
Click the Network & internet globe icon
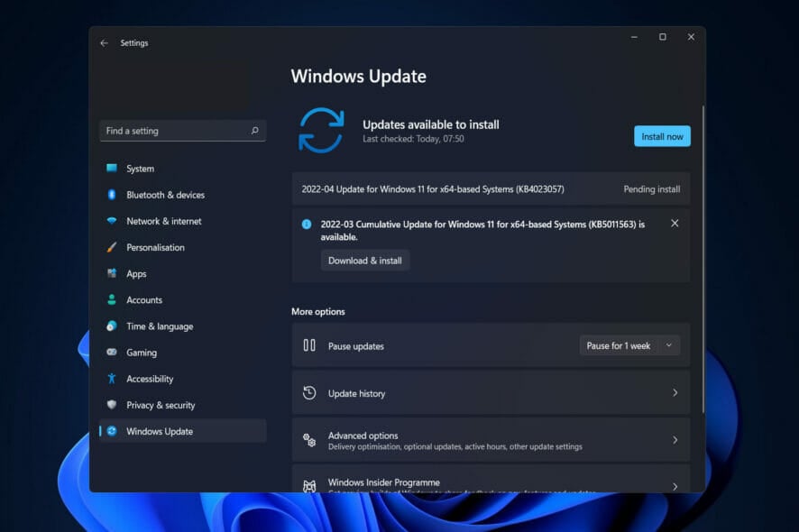114,221
